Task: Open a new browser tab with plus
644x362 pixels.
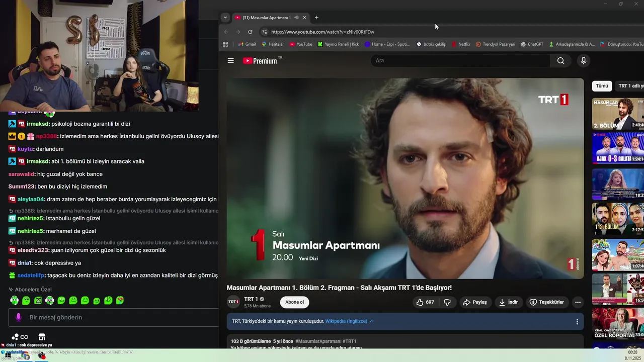Action: point(316,18)
